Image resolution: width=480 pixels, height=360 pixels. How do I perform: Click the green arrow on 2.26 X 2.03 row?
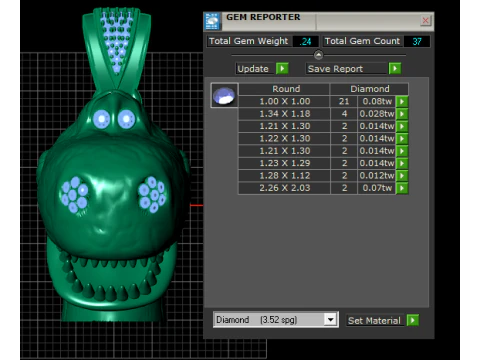tap(402, 188)
